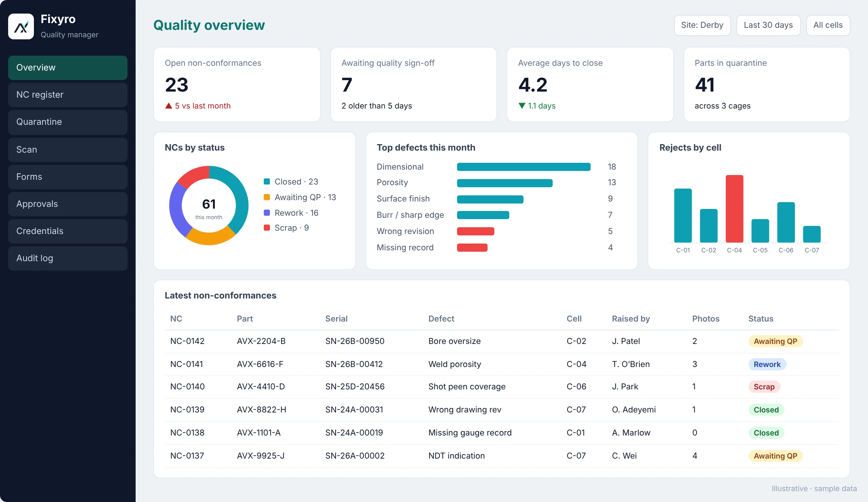
Task: Select the green down-triangle trend indicator
Action: click(x=522, y=106)
